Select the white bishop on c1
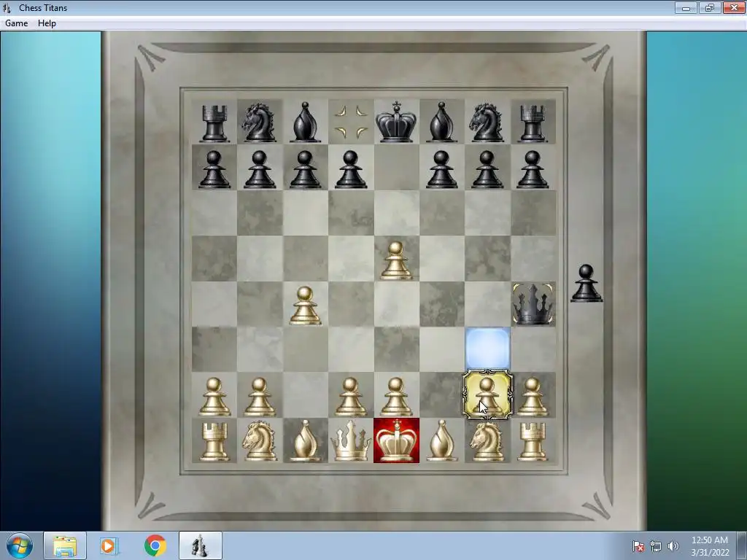Screen dimensions: 747x560 [x=306, y=441]
